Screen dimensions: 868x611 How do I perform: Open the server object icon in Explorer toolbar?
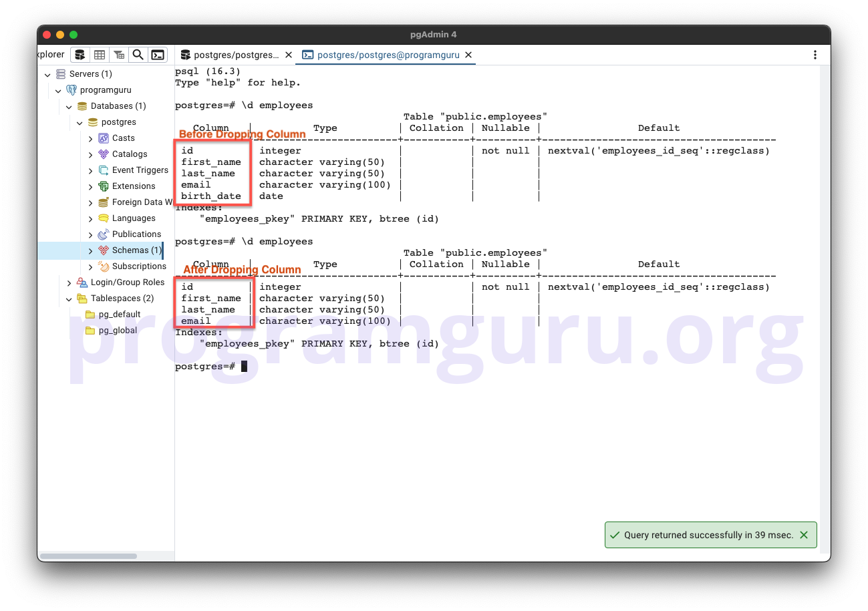click(x=80, y=55)
